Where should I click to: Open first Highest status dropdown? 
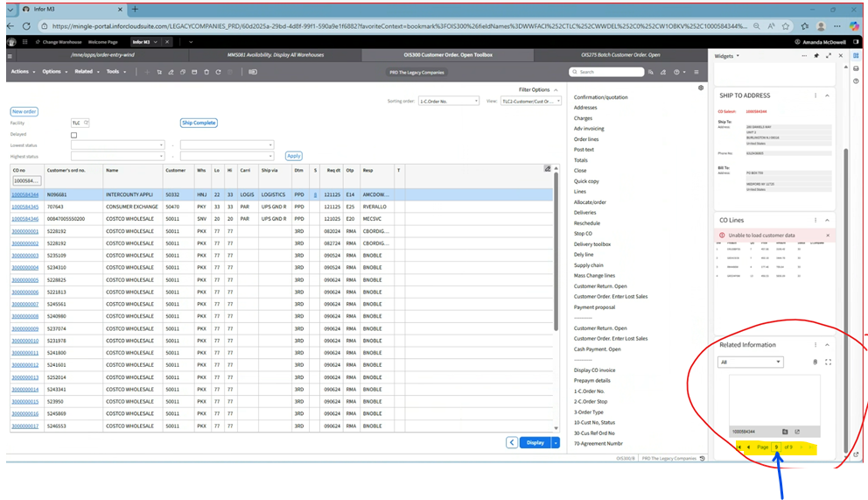pyautogui.click(x=117, y=156)
